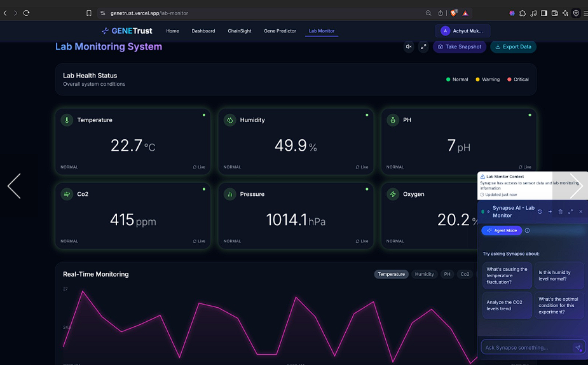Enter fullscreen via the expand arrows icon

tap(423, 46)
